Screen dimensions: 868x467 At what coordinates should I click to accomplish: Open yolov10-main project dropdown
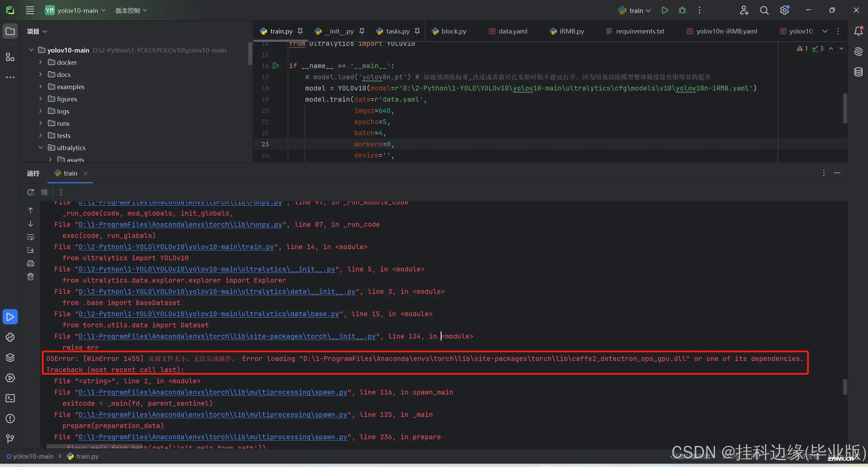click(75, 11)
